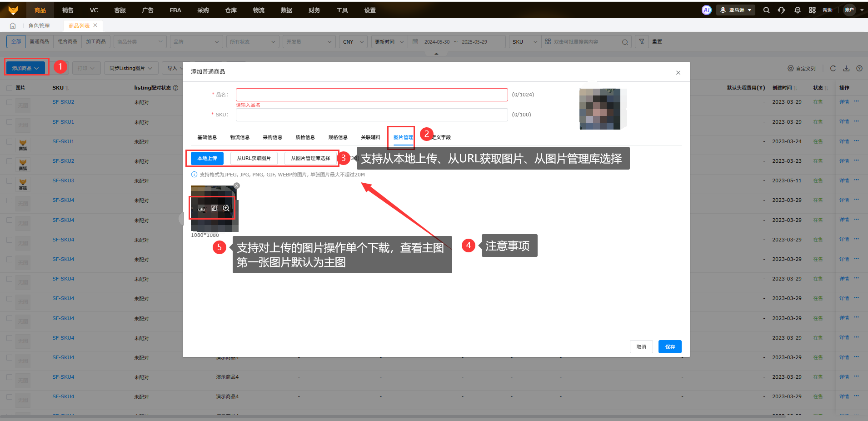Viewport: 868px width, 421px height.
Task: Click the SKU input field in dialog
Action: [372, 115]
